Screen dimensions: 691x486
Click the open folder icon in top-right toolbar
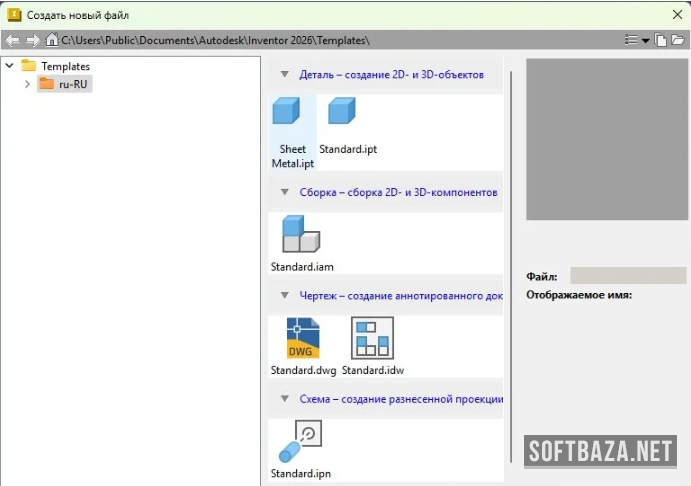[x=677, y=40]
